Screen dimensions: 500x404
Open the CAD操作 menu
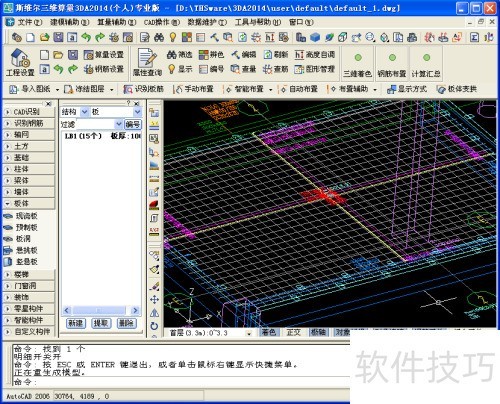click(x=162, y=22)
